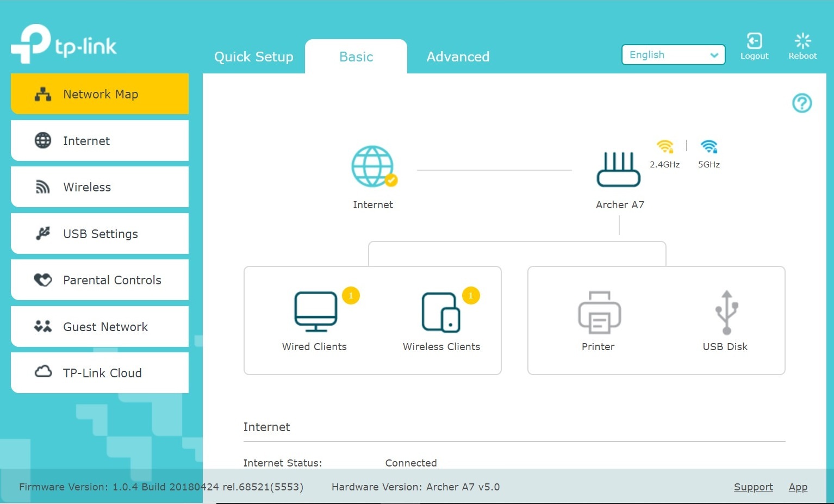Click the Internet Status label
The height and width of the screenshot is (504, 834).
[283, 463]
